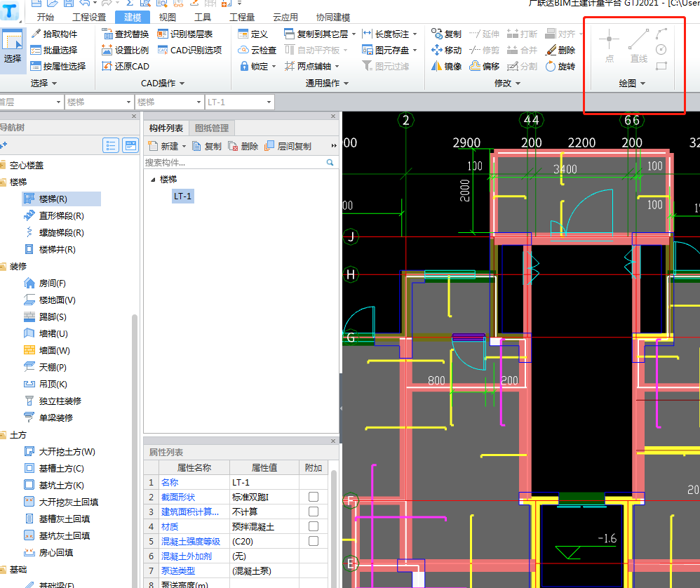This screenshot has width=700, height=588.
Task: Open the 工程量 ribbon tab
Action: click(x=242, y=18)
